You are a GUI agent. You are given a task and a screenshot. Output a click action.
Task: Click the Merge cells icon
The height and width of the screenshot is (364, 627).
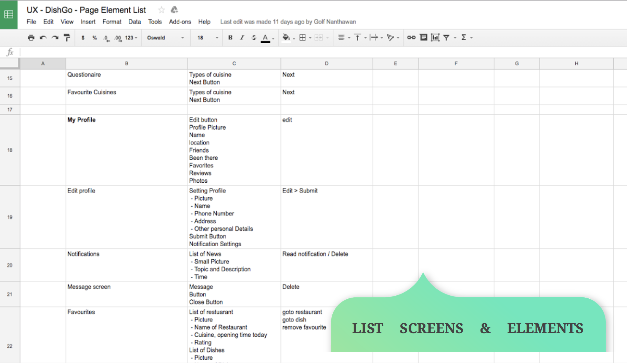click(x=319, y=38)
